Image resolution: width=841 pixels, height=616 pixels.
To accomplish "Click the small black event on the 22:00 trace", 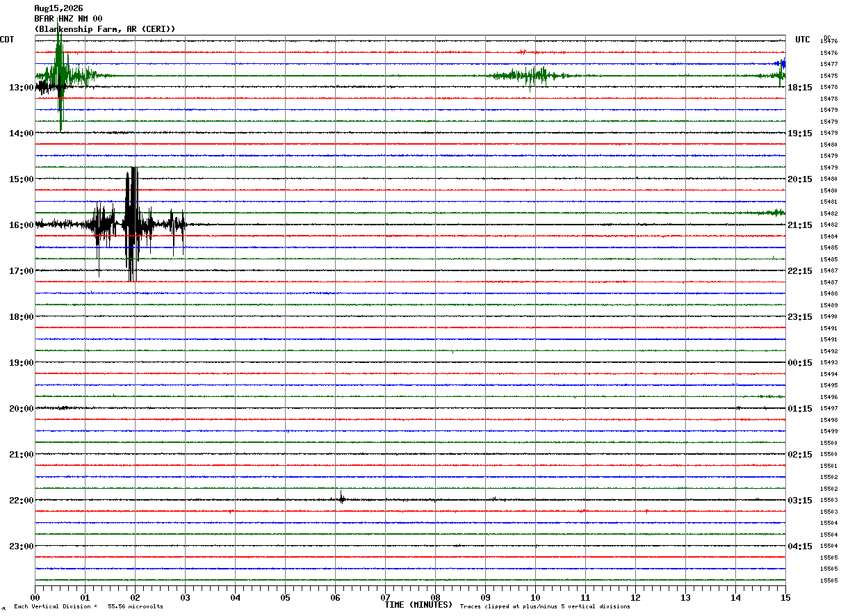I will pyautogui.click(x=341, y=497).
